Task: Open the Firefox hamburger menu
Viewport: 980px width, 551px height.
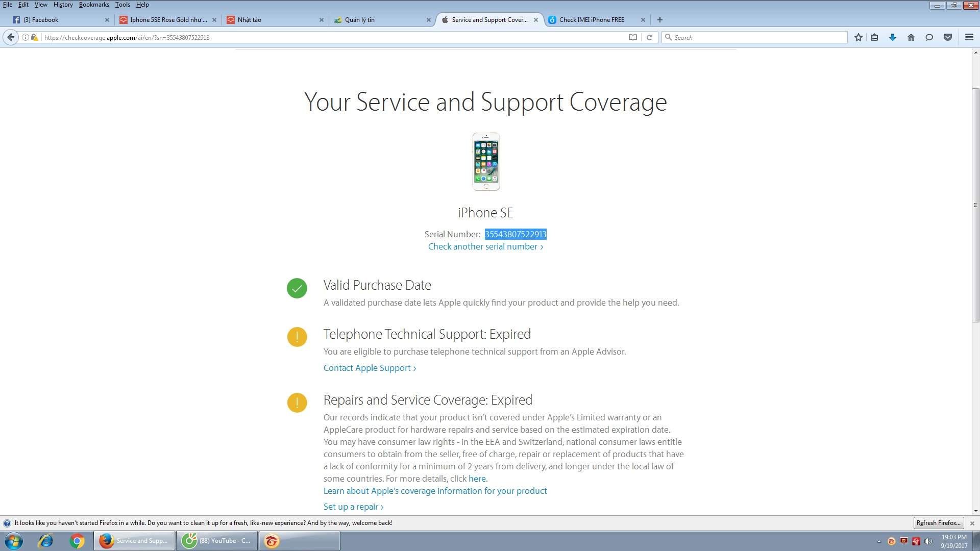Action: (969, 37)
